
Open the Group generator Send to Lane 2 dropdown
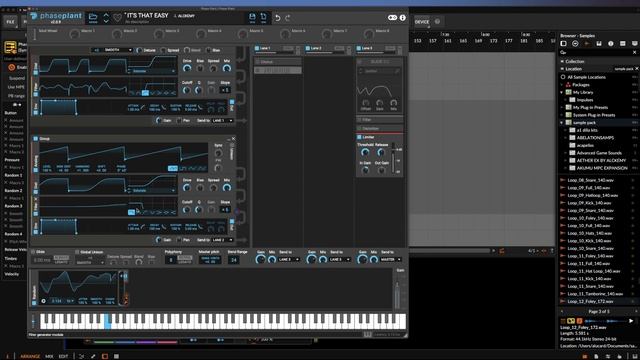222,240
